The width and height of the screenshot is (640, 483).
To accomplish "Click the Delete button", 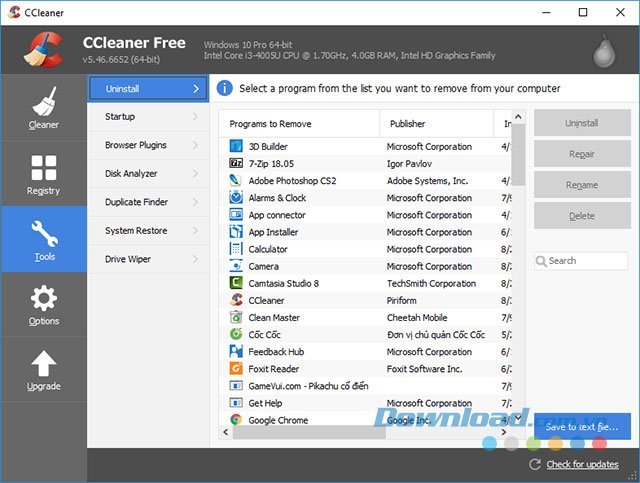I will tap(582, 216).
